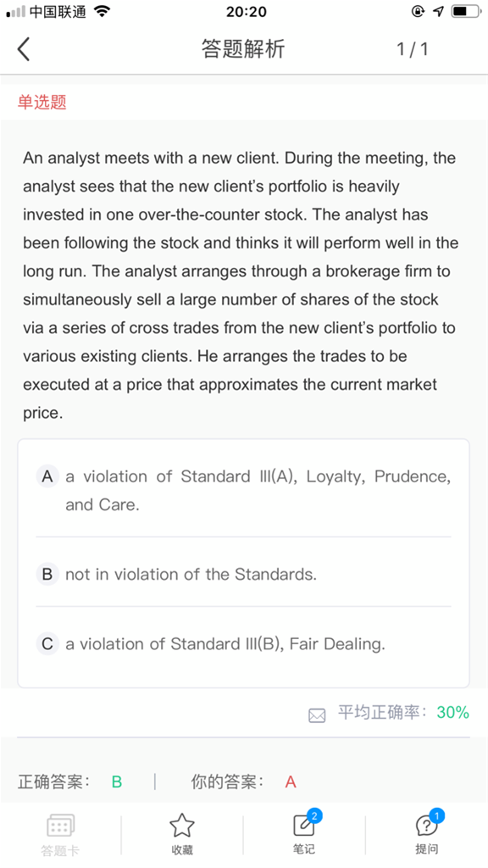Image resolution: width=488 pixels, height=868 pixels.
Task: Choose the Fair Dealing violation answer
Action: pyautogui.click(x=225, y=644)
